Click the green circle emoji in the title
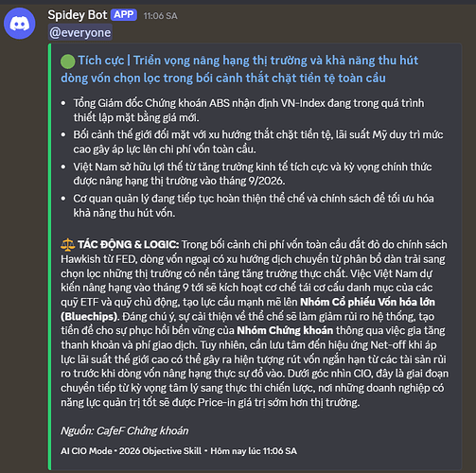The width and height of the screenshot is (476, 473). (68, 61)
